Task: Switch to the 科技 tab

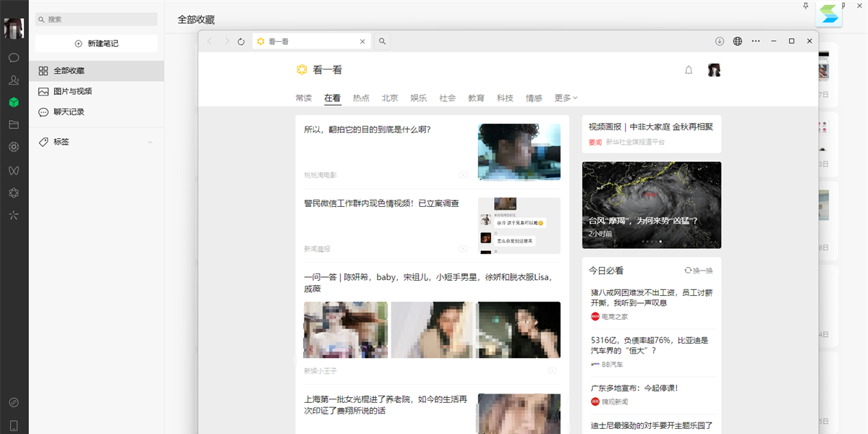Action: [505, 98]
